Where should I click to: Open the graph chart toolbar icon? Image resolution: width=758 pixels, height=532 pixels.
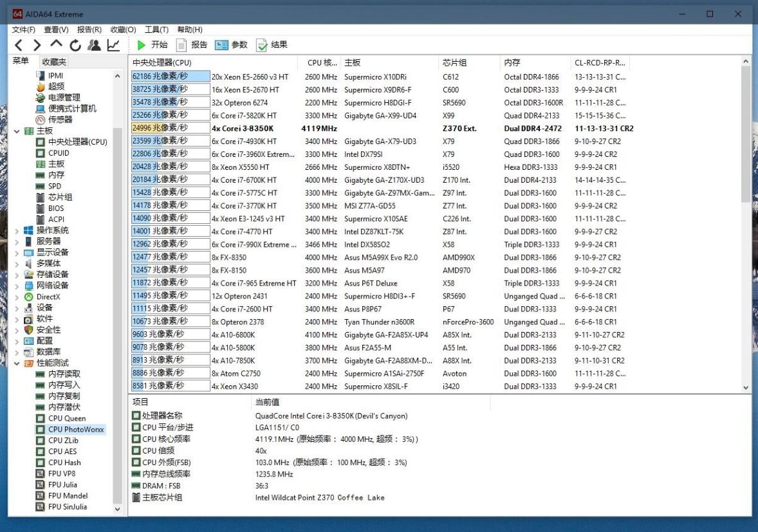pos(113,46)
